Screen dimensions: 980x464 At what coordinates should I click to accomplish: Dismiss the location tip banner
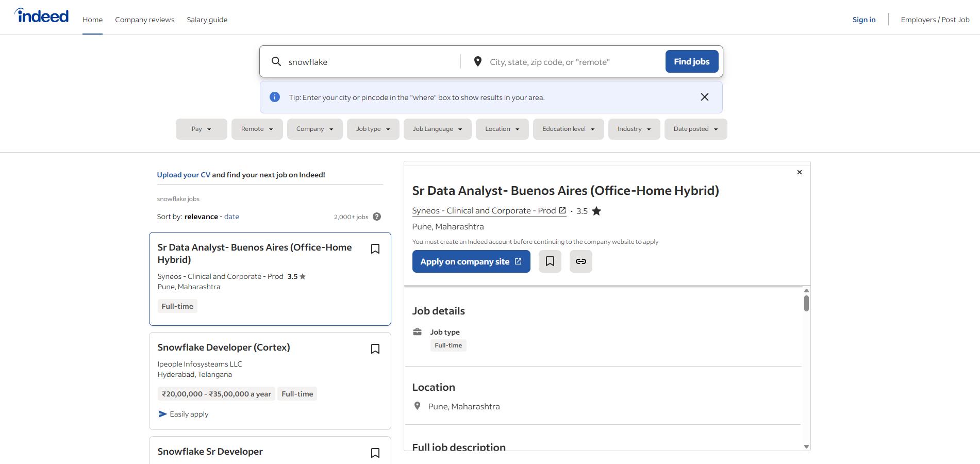click(704, 97)
